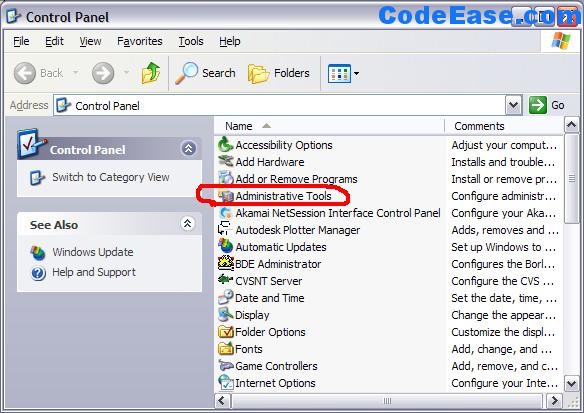
Task: Open Add or Remove Programs icon
Action: [225, 179]
